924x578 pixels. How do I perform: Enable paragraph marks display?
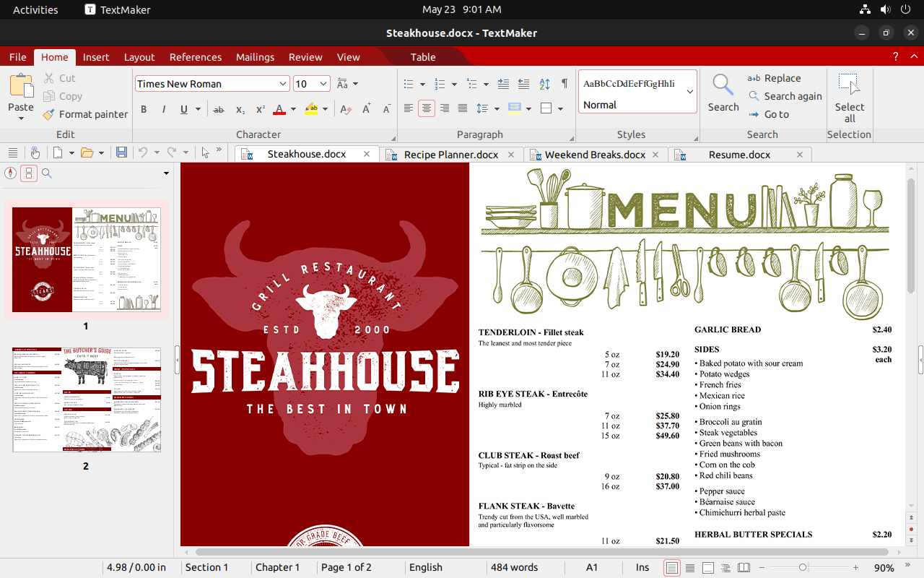[x=565, y=84]
